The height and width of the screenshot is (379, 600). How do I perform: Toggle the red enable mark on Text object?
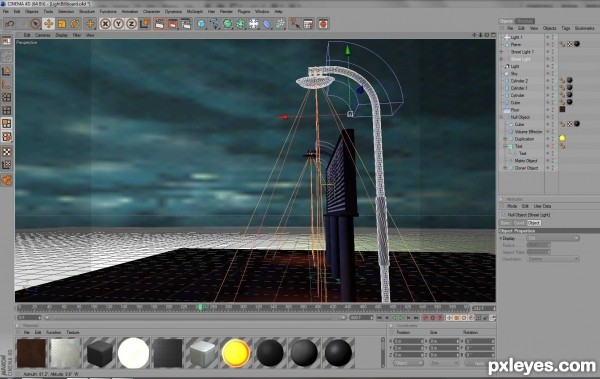pos(553,146)
